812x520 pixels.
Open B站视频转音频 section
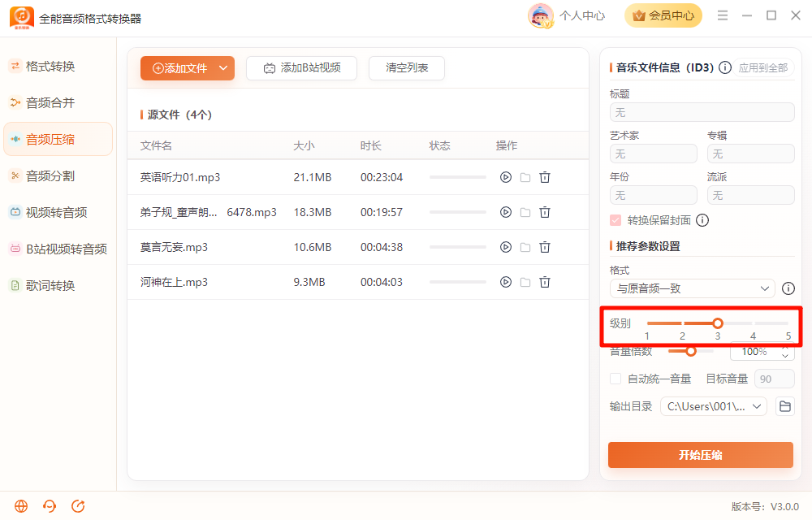pos(58,249)
